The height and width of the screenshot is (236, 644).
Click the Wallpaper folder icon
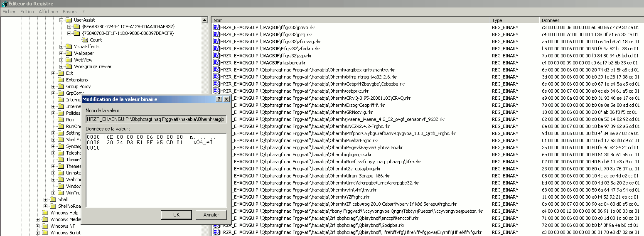pos(69,53)
